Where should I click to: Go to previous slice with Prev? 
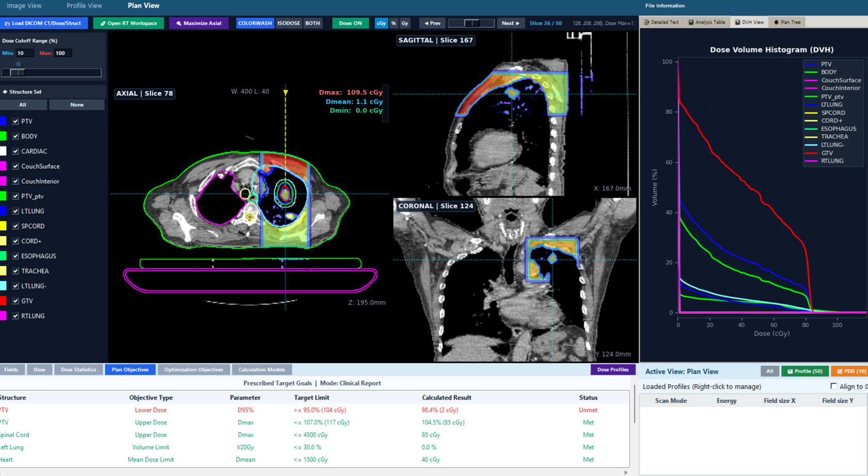[x=432, y=23]
